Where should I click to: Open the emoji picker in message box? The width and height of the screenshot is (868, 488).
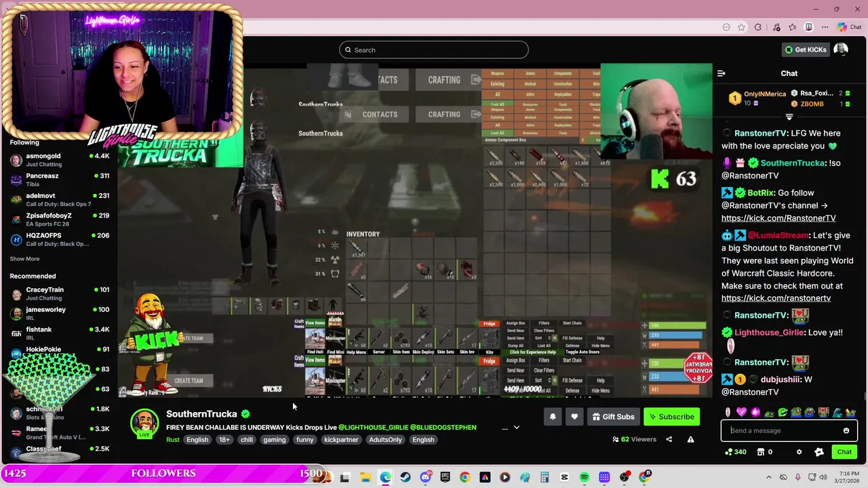tap(846, 430)
